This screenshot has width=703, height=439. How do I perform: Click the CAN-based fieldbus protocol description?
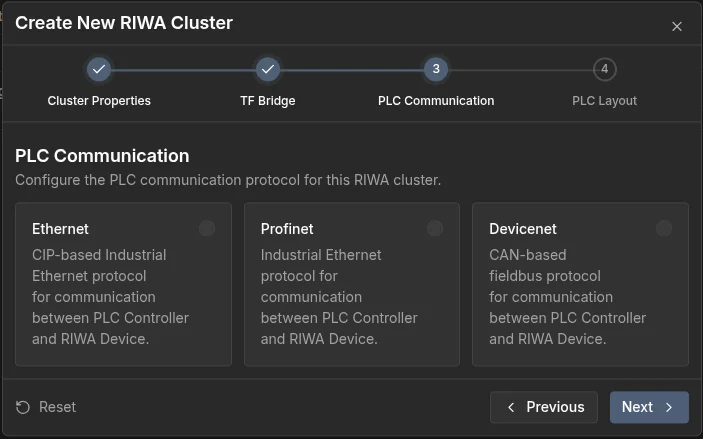[x=568, y=297]
